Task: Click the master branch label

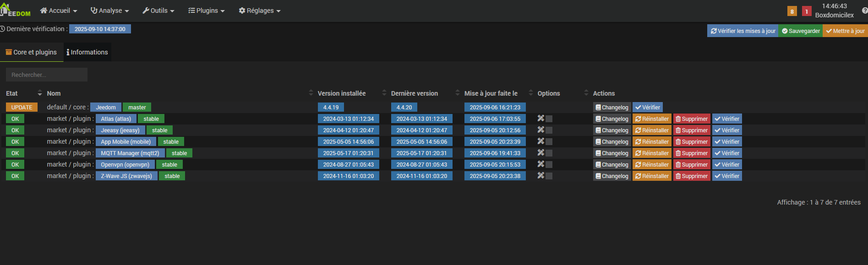Action: [x=137, y=107]
